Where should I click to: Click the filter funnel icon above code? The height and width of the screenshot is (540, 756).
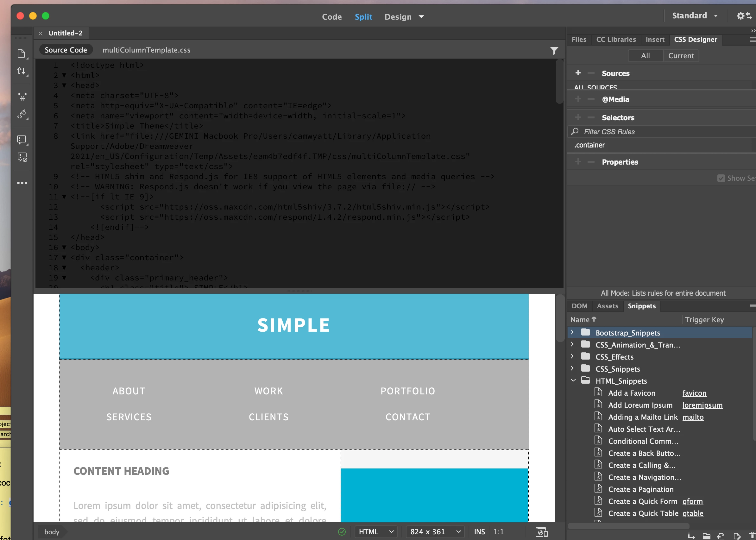click(x=554, y=51)
